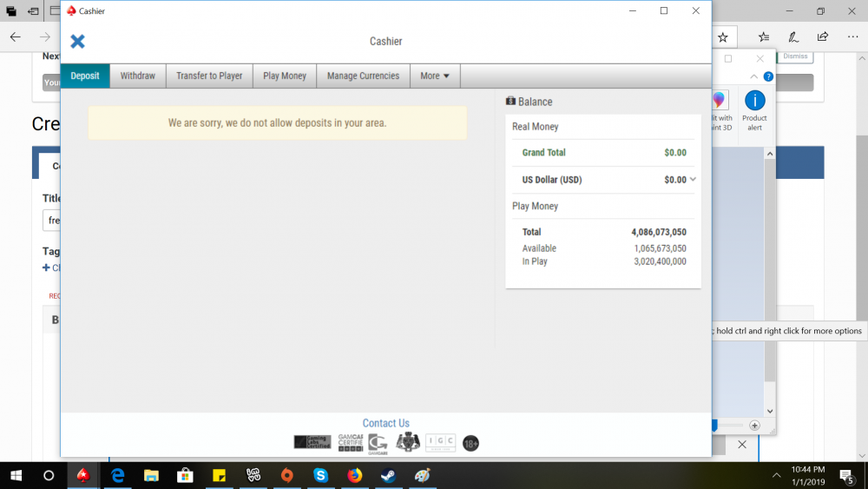
Task: Add the page to favorites with the star icon
Action: [x=722, y=37]
